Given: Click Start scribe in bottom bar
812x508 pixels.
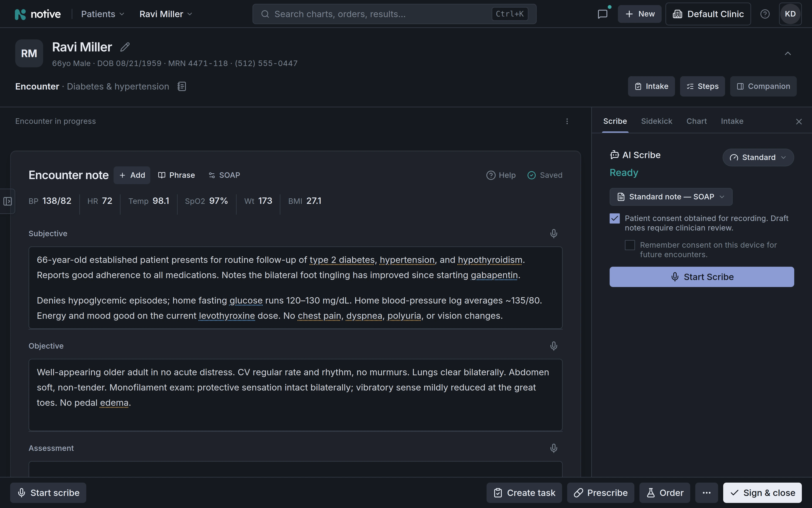Looking at the screenshot, I should pyautogui.click(x=48, y=493).
